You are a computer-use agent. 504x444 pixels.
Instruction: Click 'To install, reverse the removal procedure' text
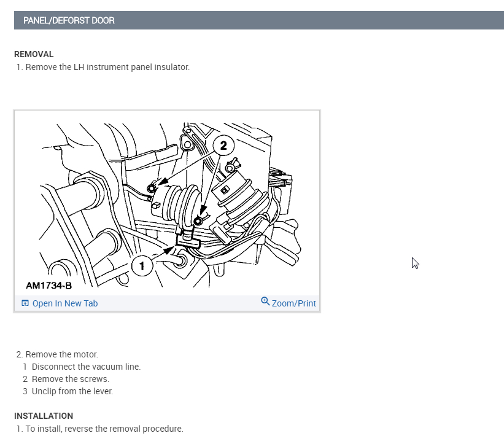104,429
